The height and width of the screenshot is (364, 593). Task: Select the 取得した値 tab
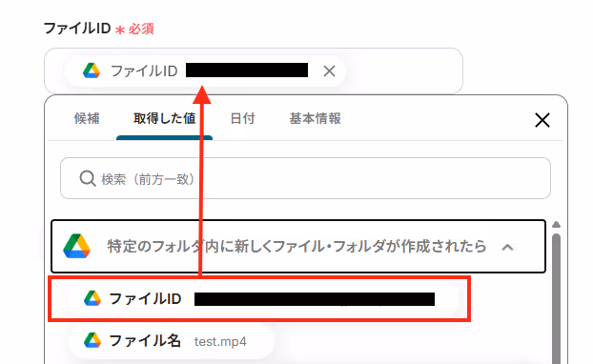tap(165, 118)
